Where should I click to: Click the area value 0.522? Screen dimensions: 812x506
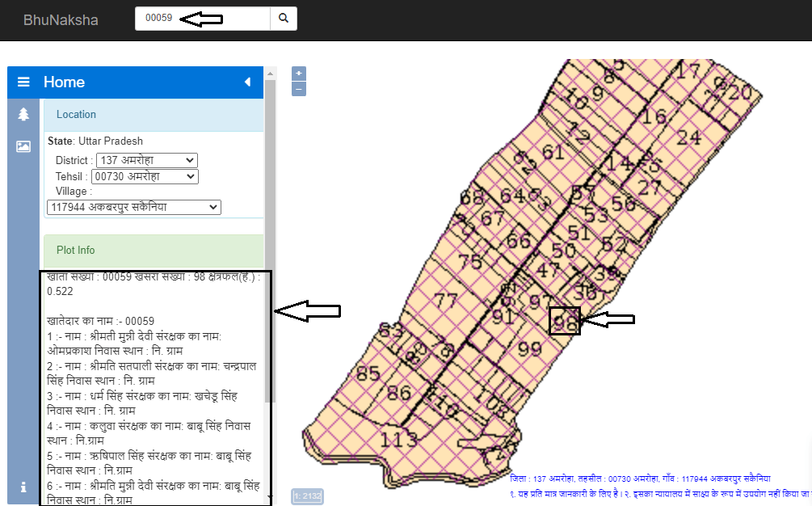(60, 291)
